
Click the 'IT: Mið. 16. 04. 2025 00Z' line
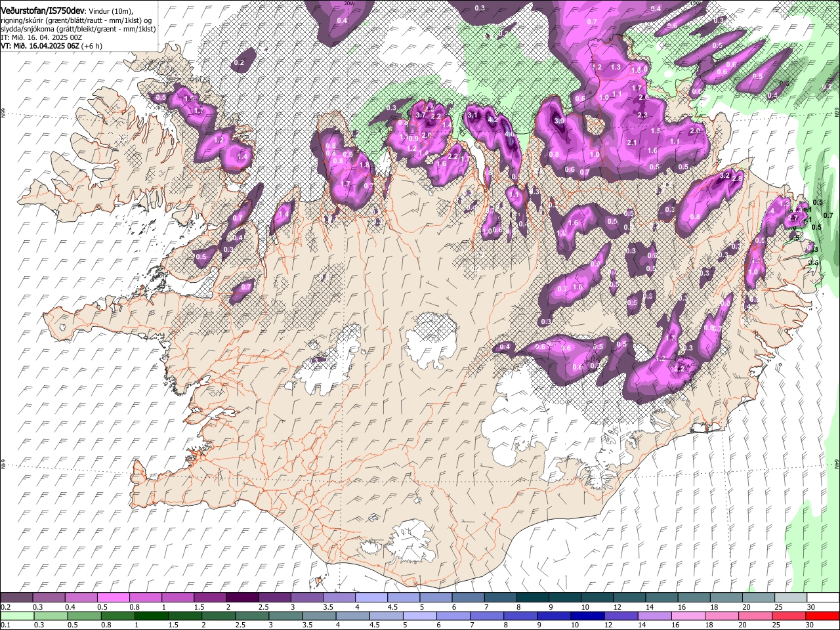pos(41,37)
